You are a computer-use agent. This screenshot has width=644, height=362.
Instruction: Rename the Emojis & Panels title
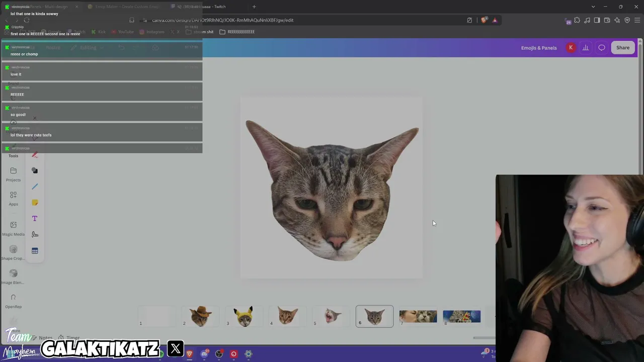pyautogui.click(x=539, y=48)
